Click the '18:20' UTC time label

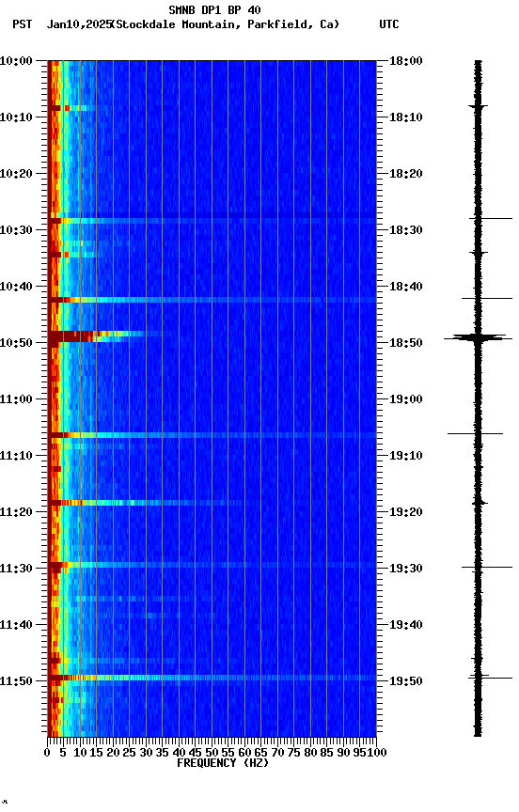pos(406,174)
